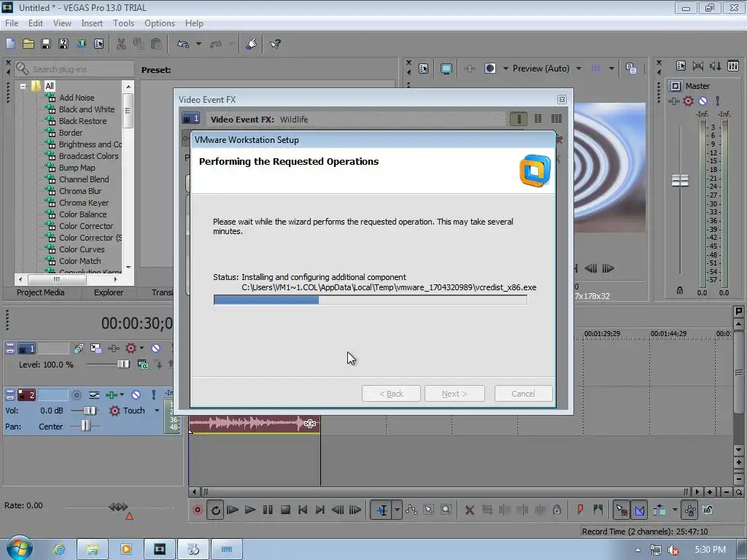747x560 pixels.
Task: Switch to the Explorer tab
Action: click(108, 292)
